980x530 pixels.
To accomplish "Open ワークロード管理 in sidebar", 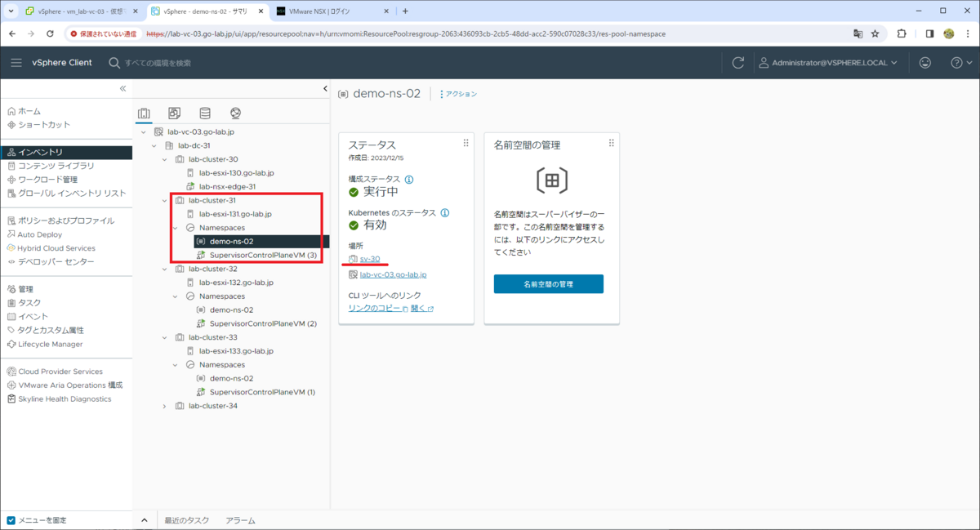I will click(48, 180).
